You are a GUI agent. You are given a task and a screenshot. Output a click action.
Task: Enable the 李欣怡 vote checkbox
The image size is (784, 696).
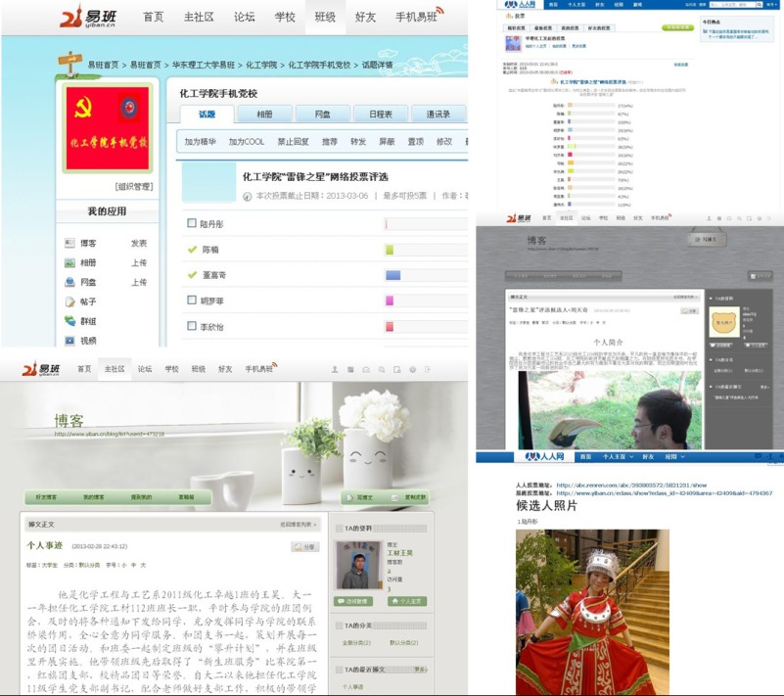click(192, 326)
